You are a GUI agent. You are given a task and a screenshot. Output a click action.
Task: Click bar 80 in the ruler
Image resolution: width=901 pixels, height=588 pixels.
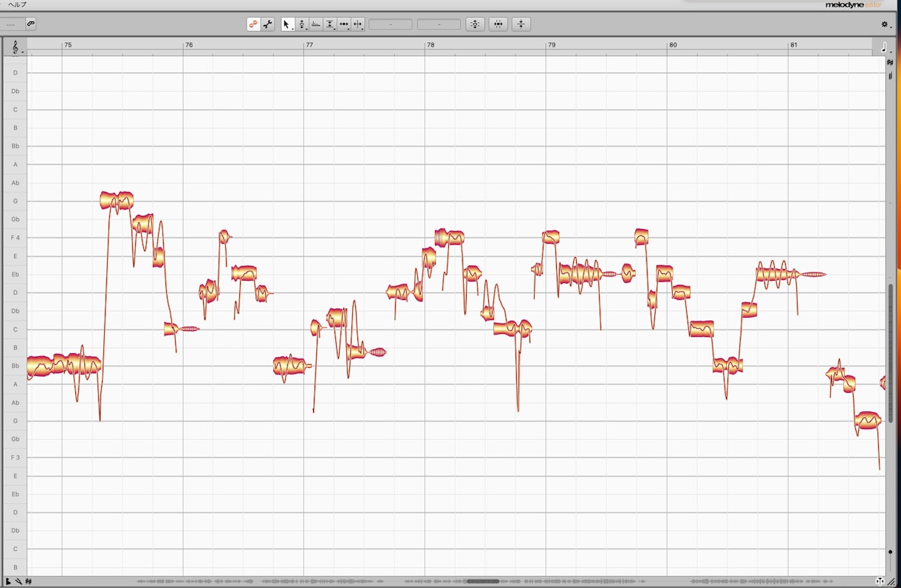[673, 45]
